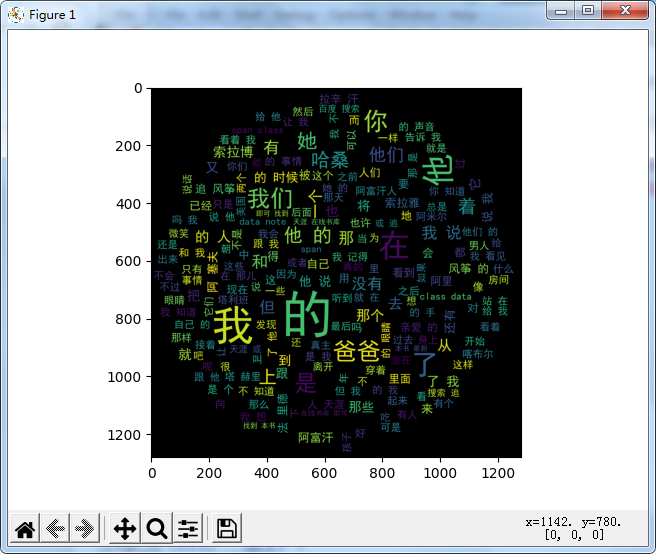Click the 拉辛 汗 word at top
The height and width of the screenshot is (554, 656).
point(339,99)
